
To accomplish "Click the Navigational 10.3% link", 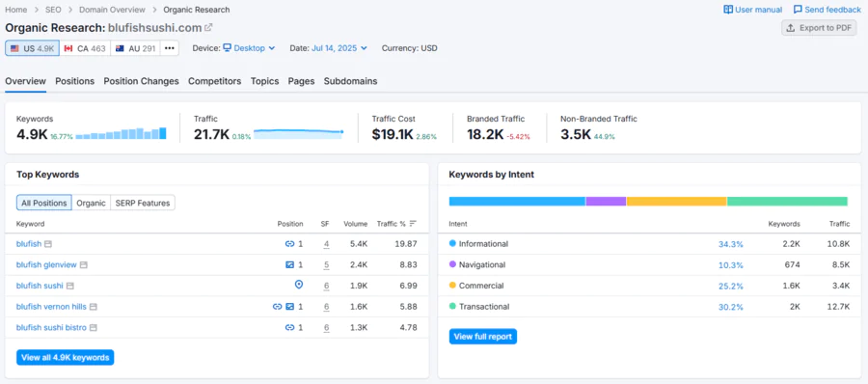I will [x=731, y=265].
